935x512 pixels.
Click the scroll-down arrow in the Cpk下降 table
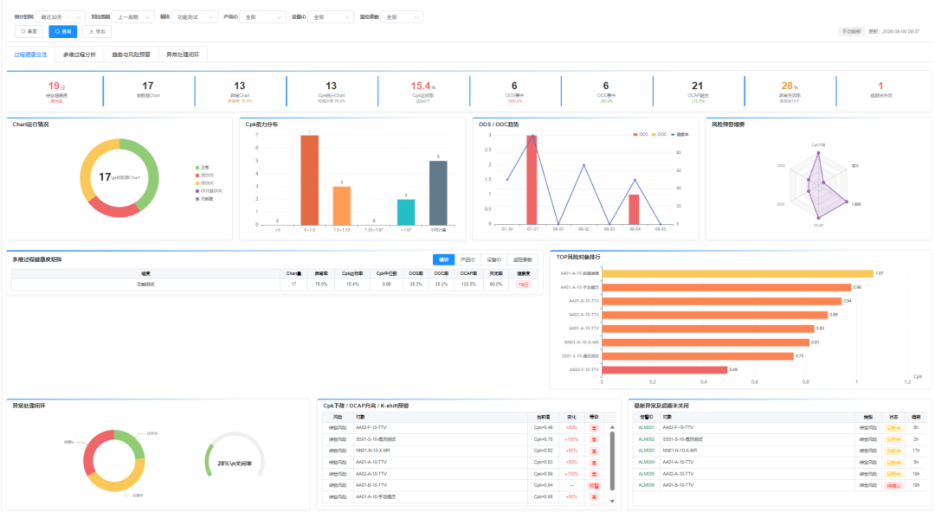612,501
